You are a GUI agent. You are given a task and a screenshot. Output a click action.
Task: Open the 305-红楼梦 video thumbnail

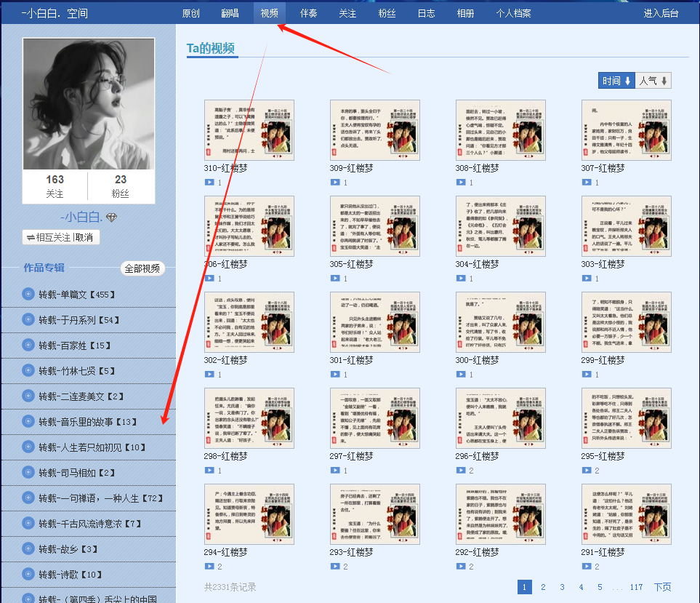pyautogui.click(x=374, y=225)
